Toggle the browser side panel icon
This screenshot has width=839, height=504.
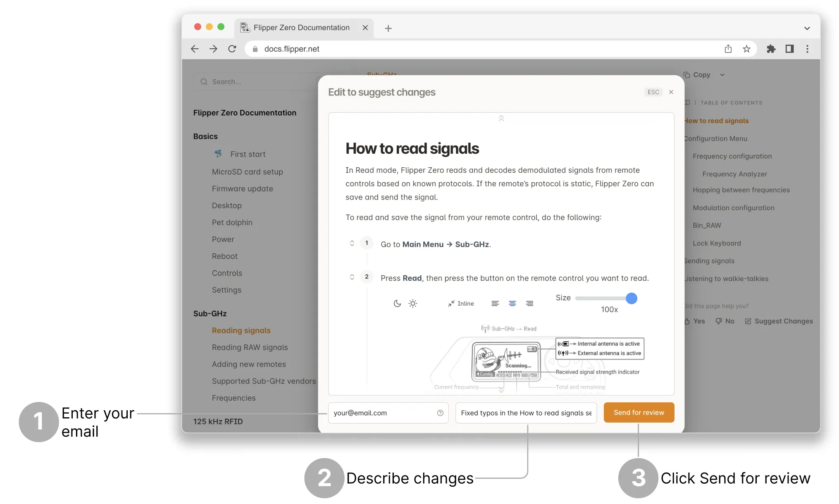tap(789, 49)
